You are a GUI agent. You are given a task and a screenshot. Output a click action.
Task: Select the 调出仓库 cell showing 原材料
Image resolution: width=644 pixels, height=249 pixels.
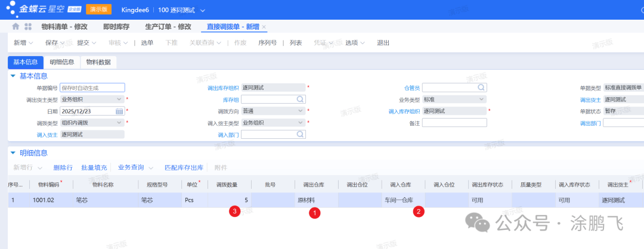tap(316, 200)
